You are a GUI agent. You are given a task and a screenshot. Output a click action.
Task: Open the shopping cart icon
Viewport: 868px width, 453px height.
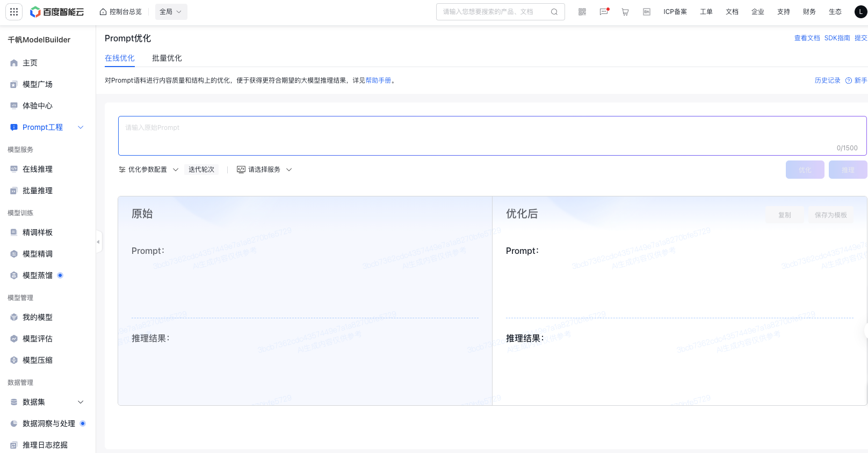[625, 12]
